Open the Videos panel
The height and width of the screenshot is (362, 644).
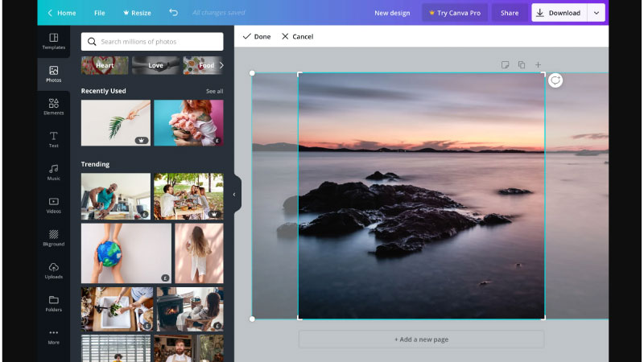(x=53, y=205)
